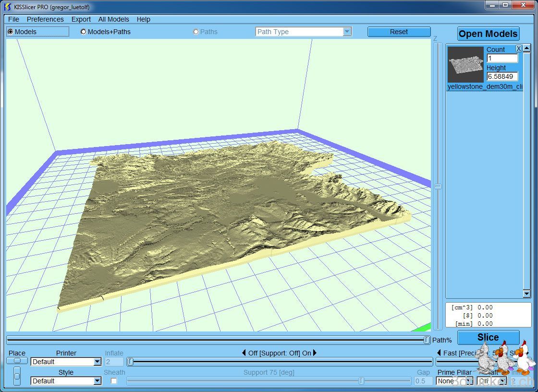Click left arrow beside Support Off label
Screen dimensions: 538x392
pyautogui.click(x=244, y=353)
